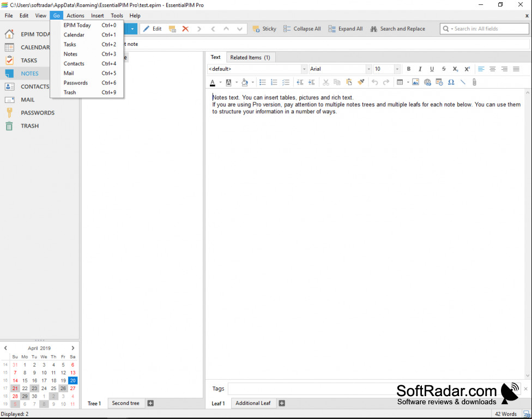Go to next month in mini calendar

pyautogui.click(x=72, y=348)
